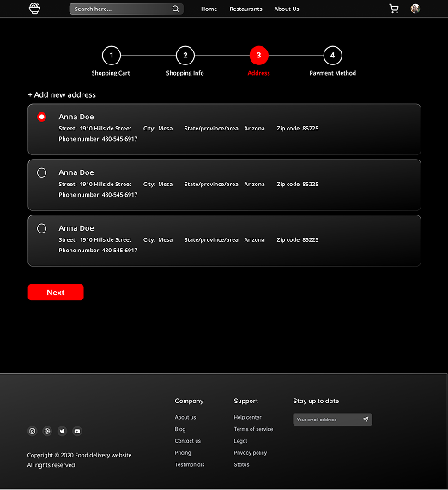Open the footer Pricing link
The width and height of the screenshot is (448, 490).
(183, 453)
